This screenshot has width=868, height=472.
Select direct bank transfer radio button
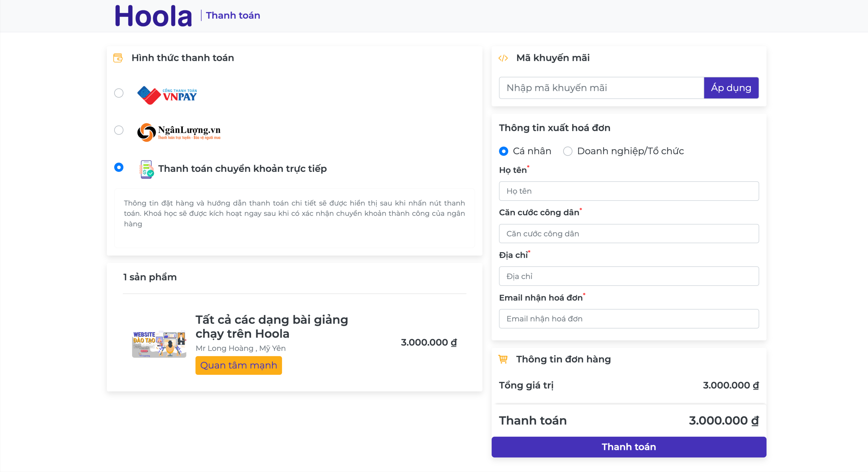[x=119, y=167]
